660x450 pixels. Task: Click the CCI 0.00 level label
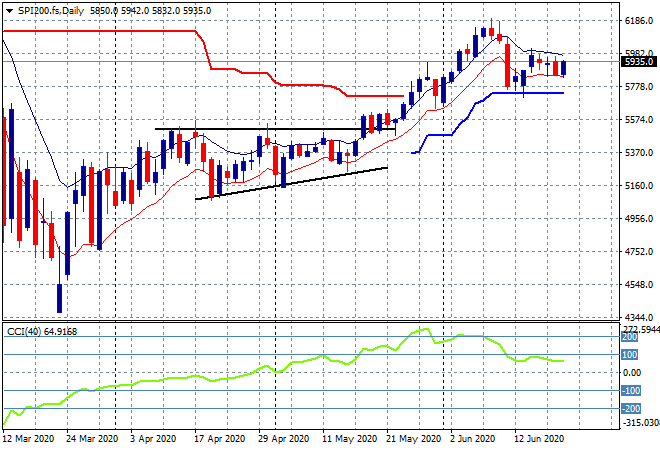pyautogui.click(x=631, y=373)
